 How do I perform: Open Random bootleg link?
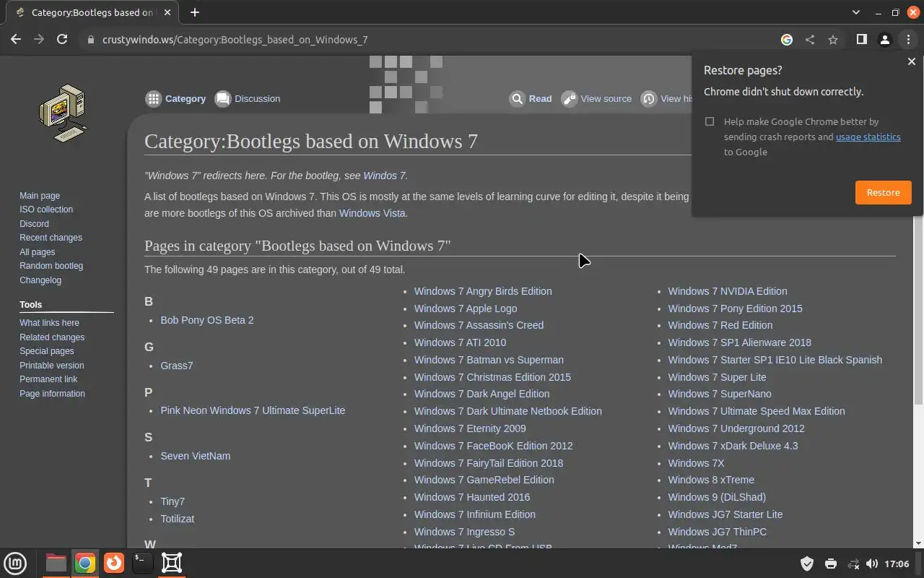click(x=51, y=266)
